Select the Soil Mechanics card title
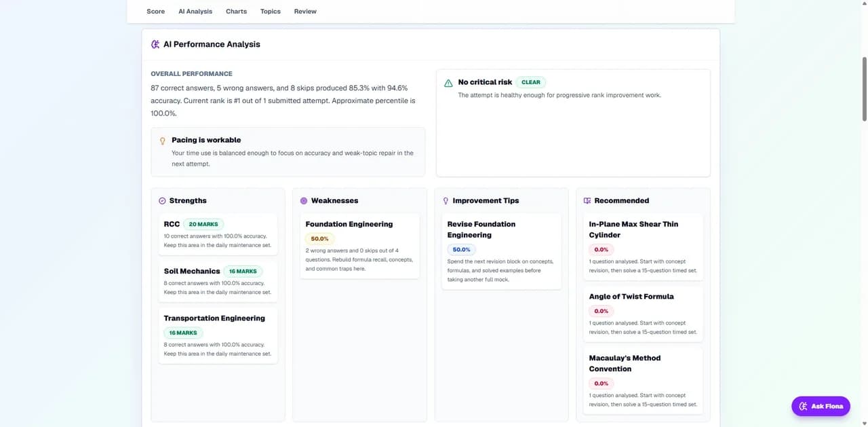868x427 pixels. (192, 271)
